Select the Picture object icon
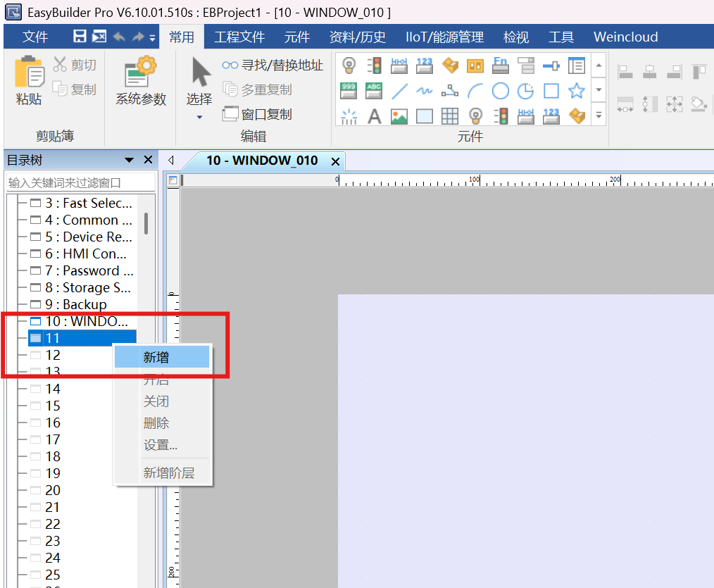The width and height of the screenshot is (714, 588). point(399,116)
